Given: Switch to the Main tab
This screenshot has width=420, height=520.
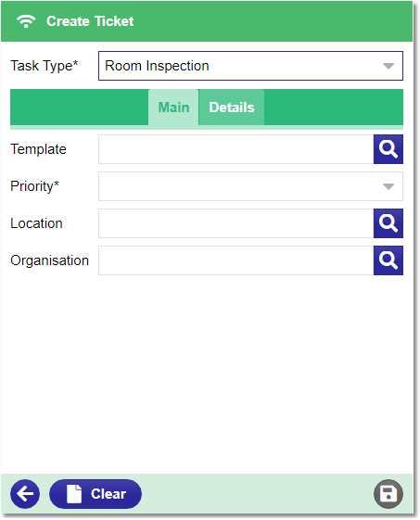Looking at the screenshot, I should coord(173,108).
